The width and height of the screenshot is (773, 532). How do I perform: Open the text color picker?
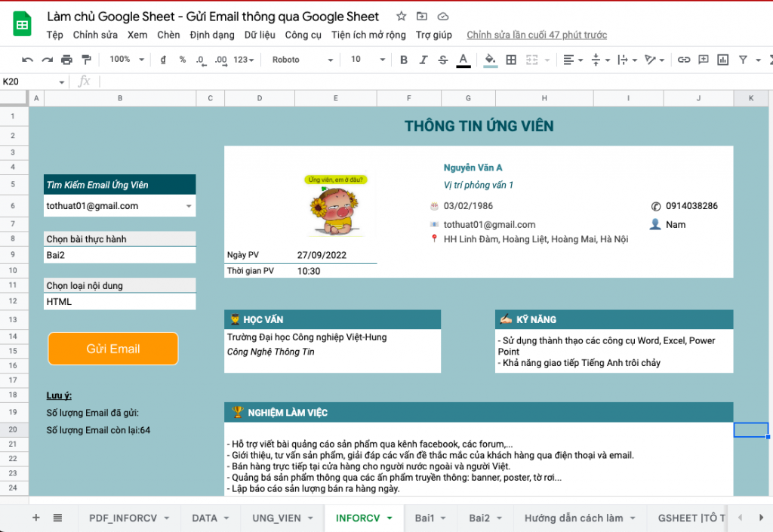(x=463, y=60)
